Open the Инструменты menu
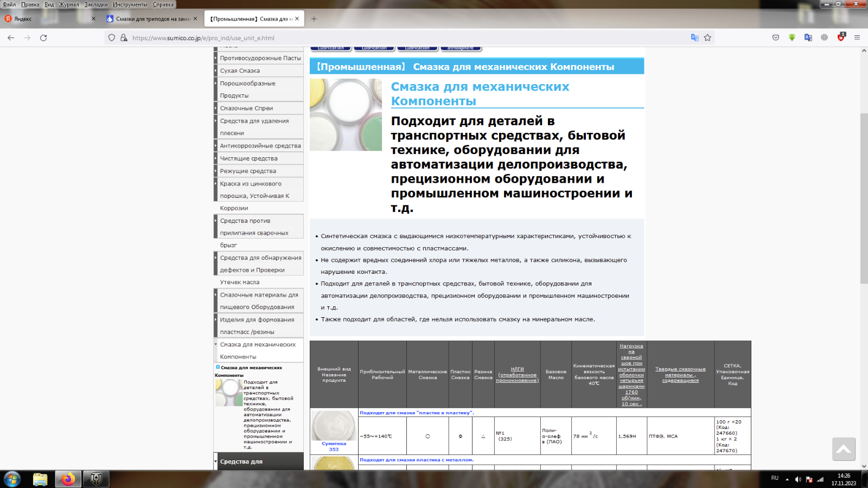Image resolution: width=868 pixels, height=488 pixels. 130,4
